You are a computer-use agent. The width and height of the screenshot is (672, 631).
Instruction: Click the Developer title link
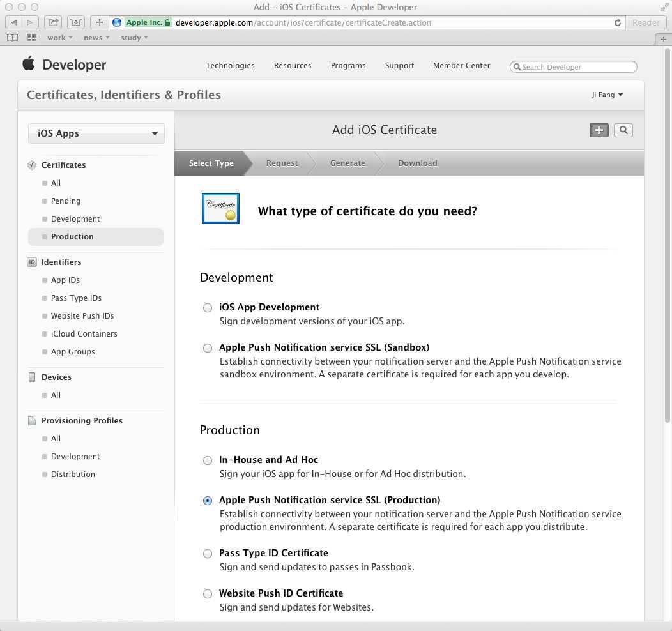[74, 65]
